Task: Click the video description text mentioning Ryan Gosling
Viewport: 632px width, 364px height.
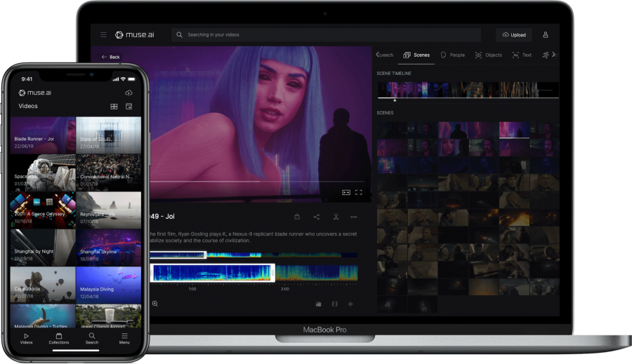Action: (x=253, y=237)
